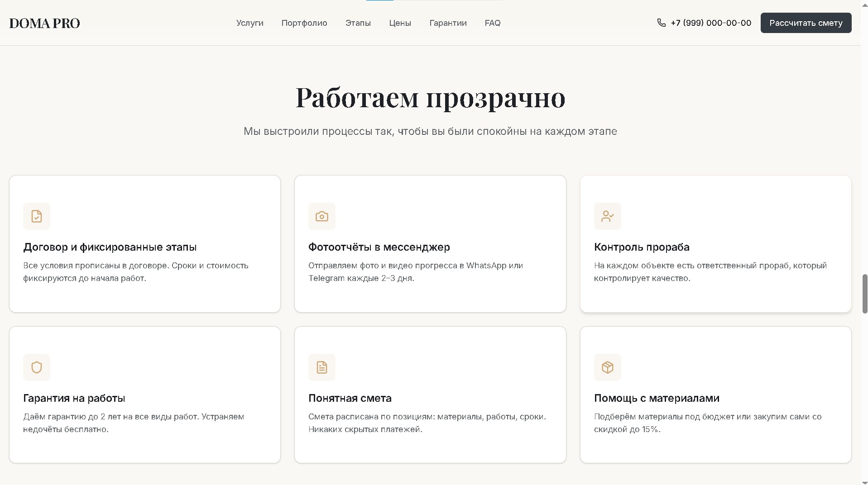Call the phone number +7 (999) 000-00-00
Viewport: 868px width, 485px height.
click(x=710, y=23)
